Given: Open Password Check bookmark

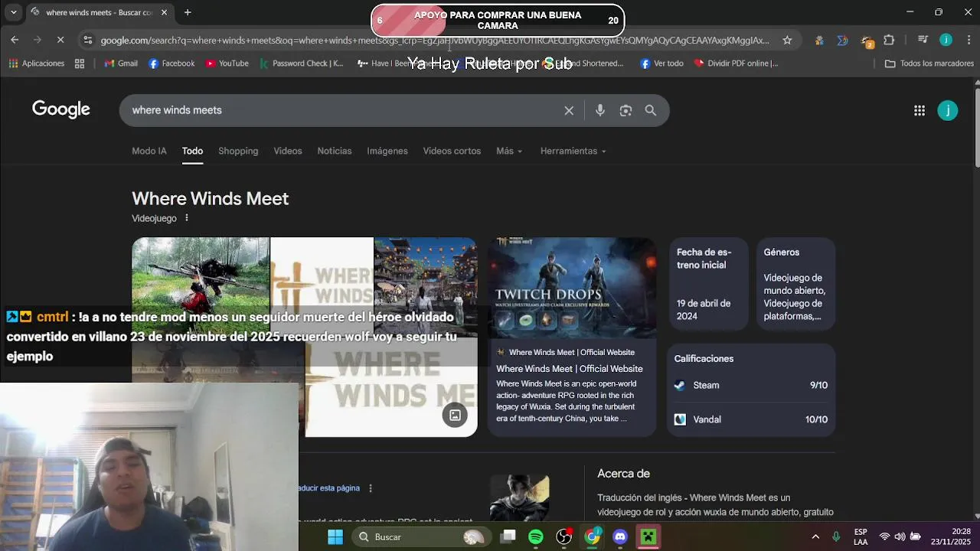Looking at the screenshot, I should [x=302, y=64].
